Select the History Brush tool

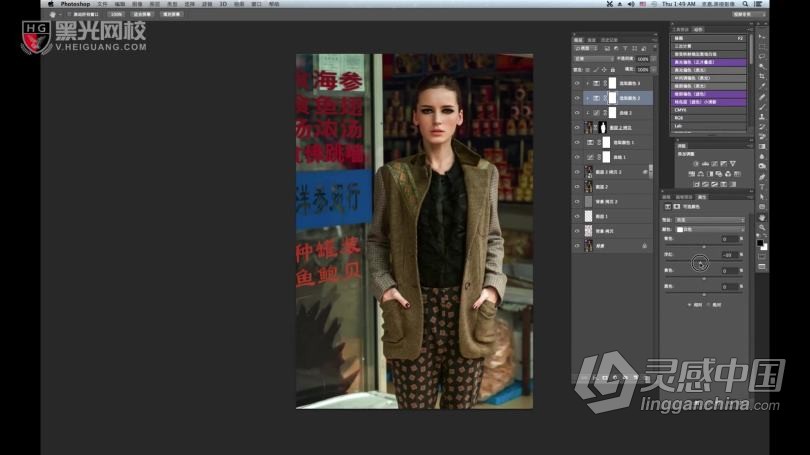(762, 127)
